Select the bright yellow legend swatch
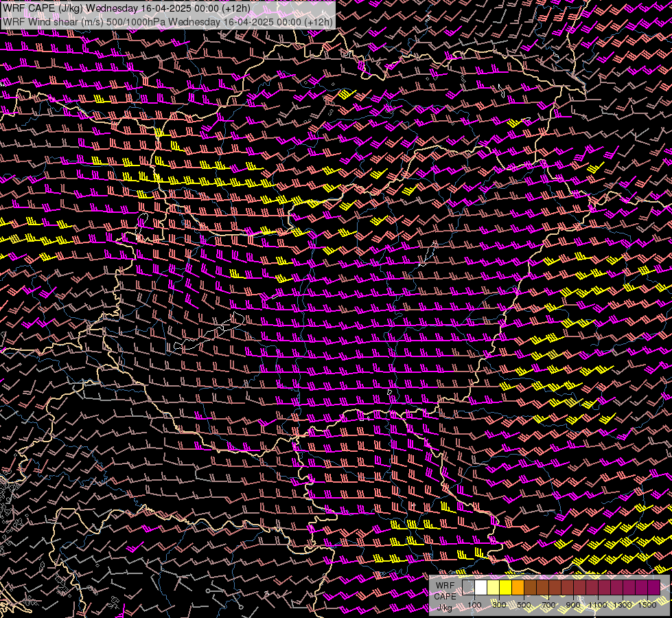Image resolution: width=672 pixels, height=618 pixels. (x=506, y=588)
